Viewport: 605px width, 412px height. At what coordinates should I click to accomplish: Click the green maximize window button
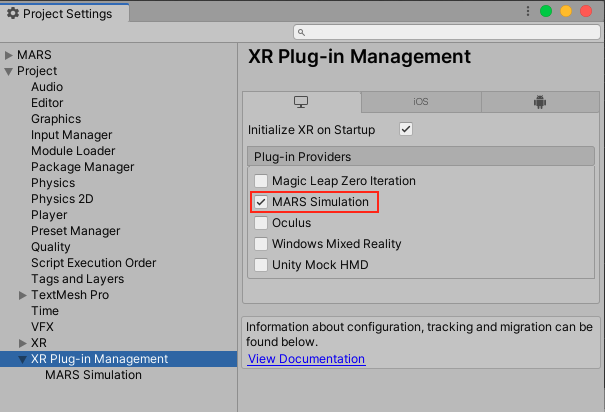(546, 12)
